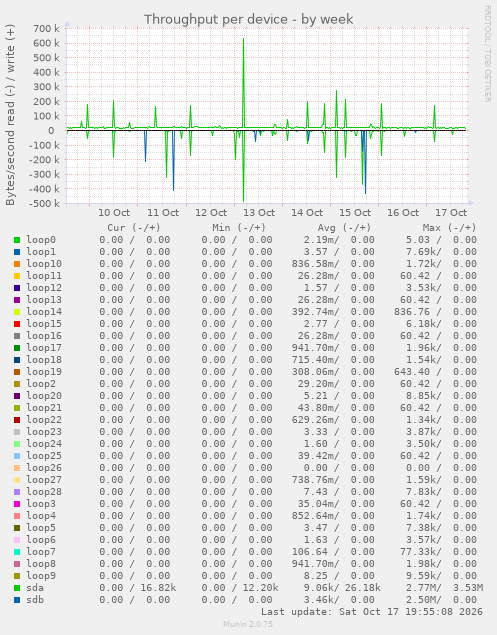Click the sda current write value '16.82k'
This screenshot has height=635, width=497.
coord(158,588)
